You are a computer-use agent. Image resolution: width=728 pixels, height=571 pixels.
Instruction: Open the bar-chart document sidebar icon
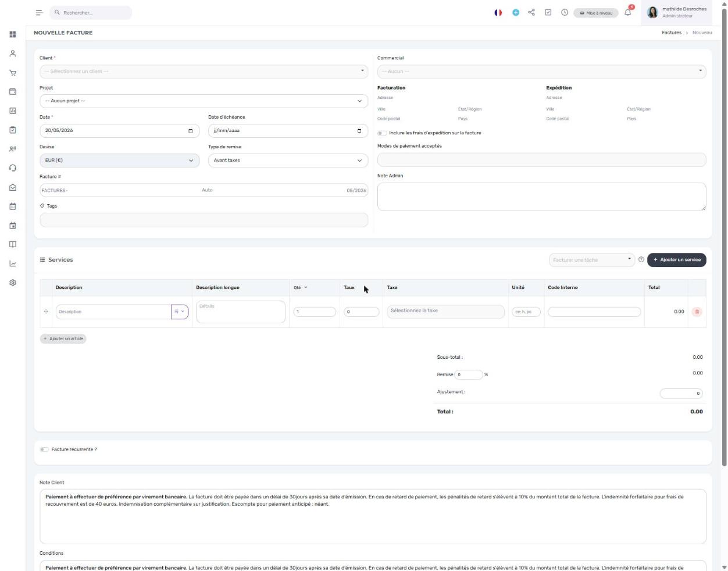point(13,111)
